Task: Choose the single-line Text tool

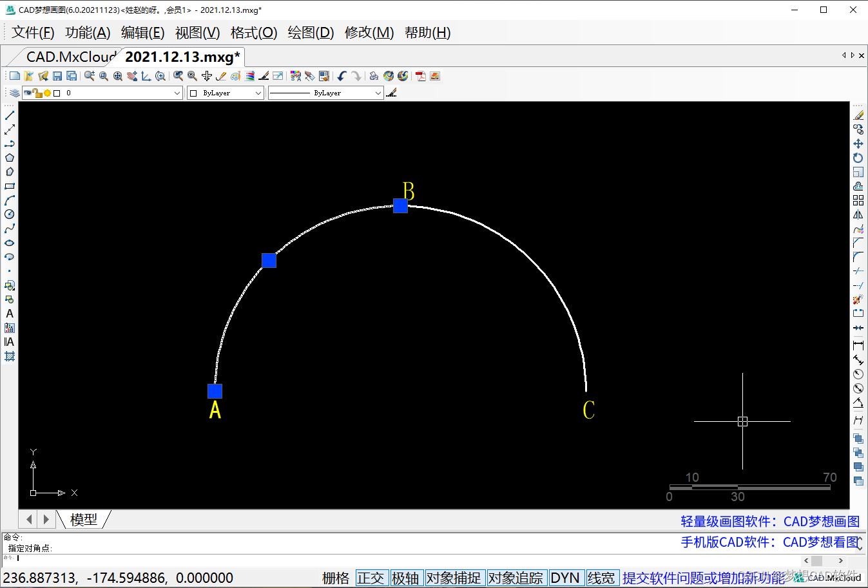Action: 10,314
